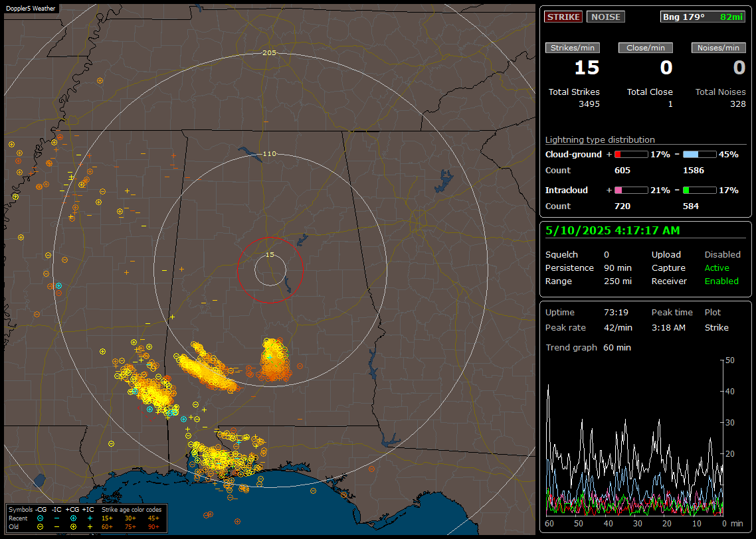Click the Upload status Disabled

pos(722,255)
